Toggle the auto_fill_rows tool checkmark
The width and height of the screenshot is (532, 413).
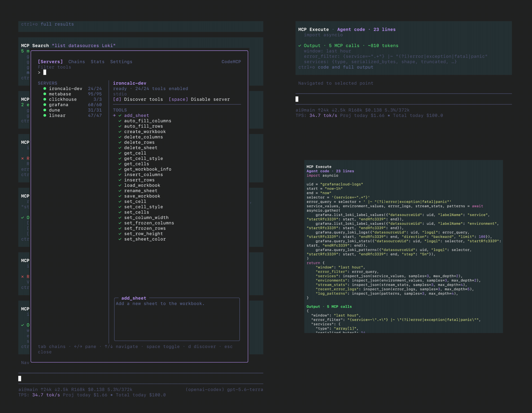[x=120, y=126]
